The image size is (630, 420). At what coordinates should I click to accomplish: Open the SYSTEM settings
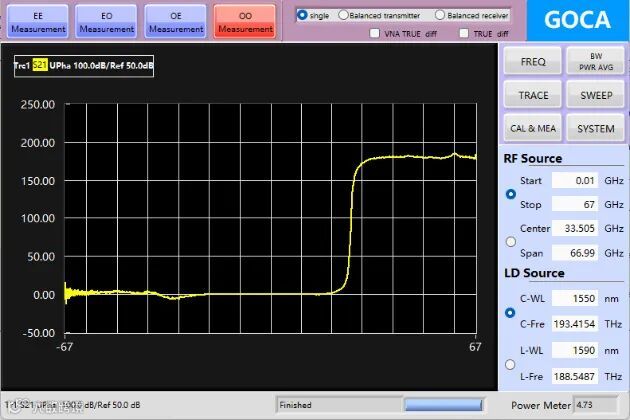click(x=596, y=128)
